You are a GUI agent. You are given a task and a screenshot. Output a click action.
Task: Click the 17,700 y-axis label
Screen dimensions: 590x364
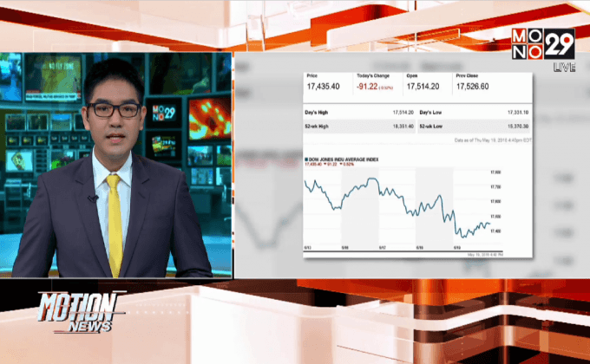click(495, 187)
